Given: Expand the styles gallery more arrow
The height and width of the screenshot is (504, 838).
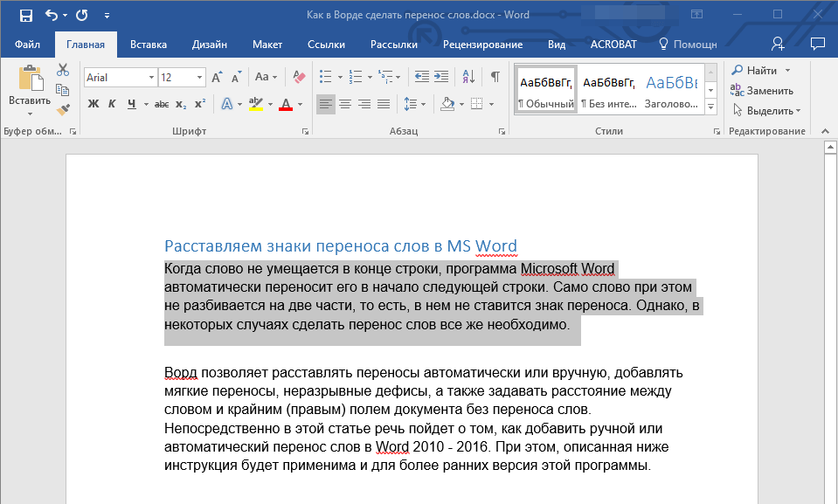Looking at the screenshot, I should (710, 107).
